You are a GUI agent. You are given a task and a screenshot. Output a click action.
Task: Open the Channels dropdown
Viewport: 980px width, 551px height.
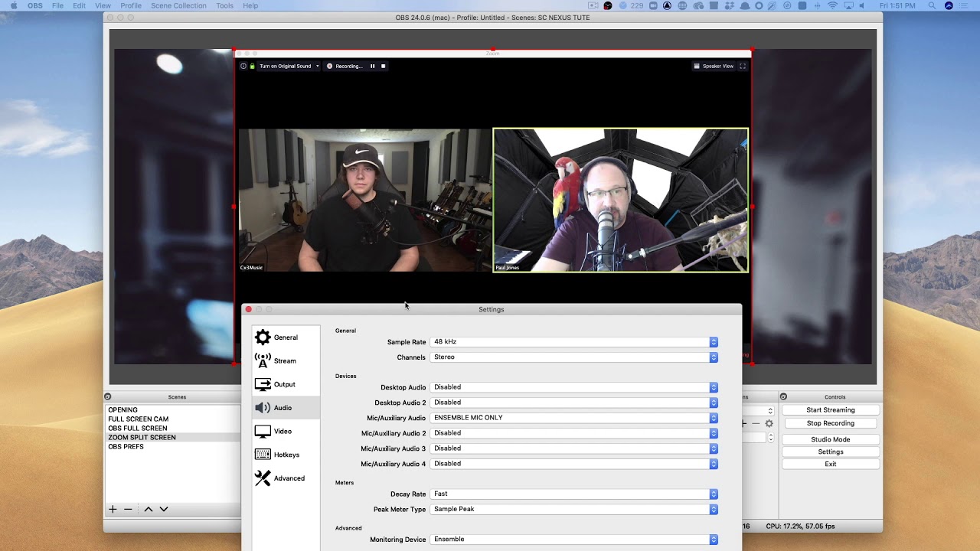click(574, 357)
